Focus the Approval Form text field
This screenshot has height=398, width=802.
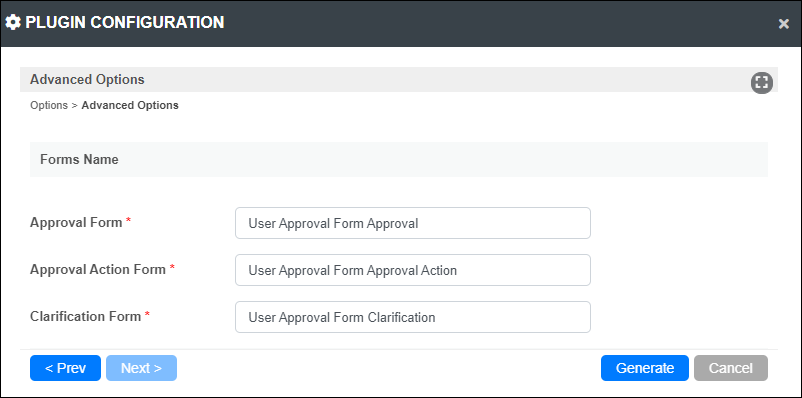point(413,223)
